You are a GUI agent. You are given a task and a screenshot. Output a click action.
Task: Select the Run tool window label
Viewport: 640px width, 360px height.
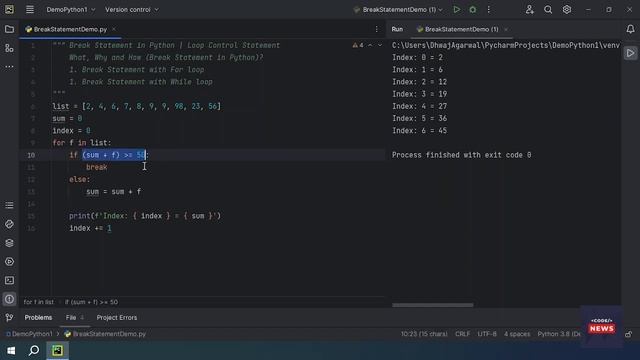coord(397,29)
